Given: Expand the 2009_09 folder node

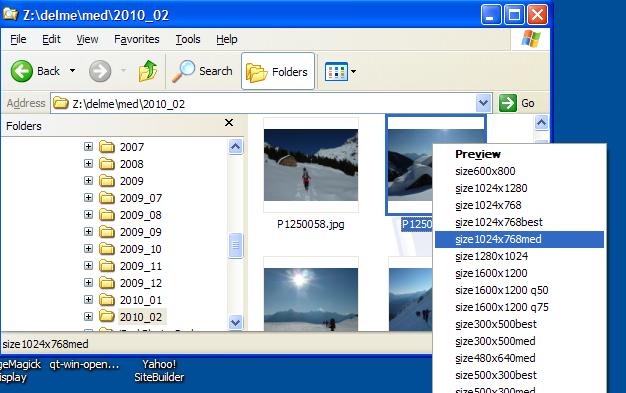Looking at the screenshot, I should (88, 232).
